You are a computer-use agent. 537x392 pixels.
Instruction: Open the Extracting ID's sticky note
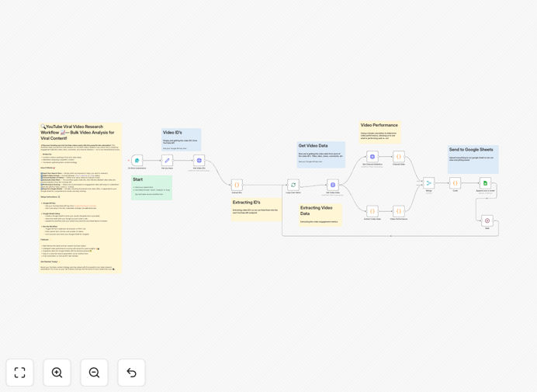click(257, 210)
